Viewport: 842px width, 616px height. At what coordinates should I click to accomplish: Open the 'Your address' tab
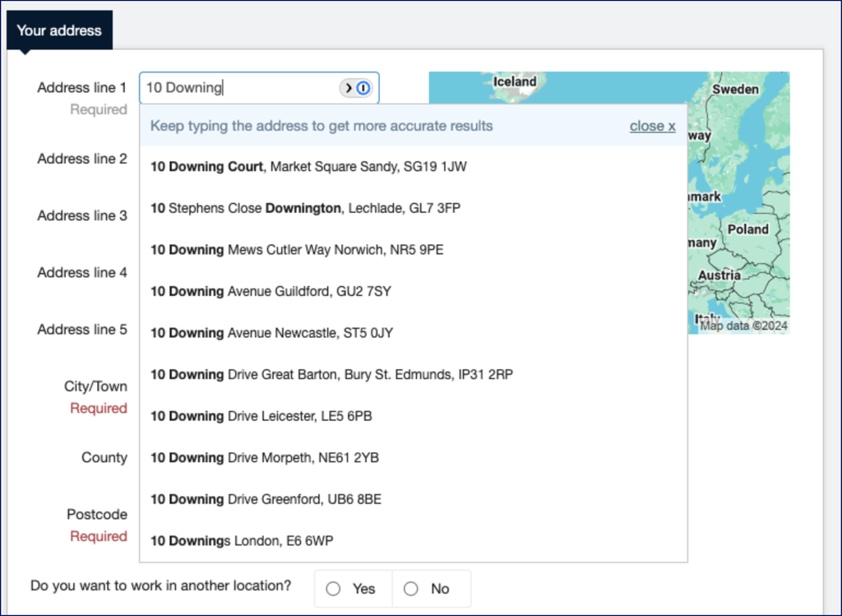59,31
